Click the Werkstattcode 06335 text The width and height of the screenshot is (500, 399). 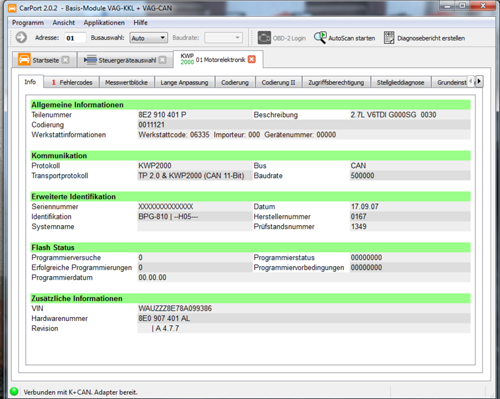tap(174, 135)
